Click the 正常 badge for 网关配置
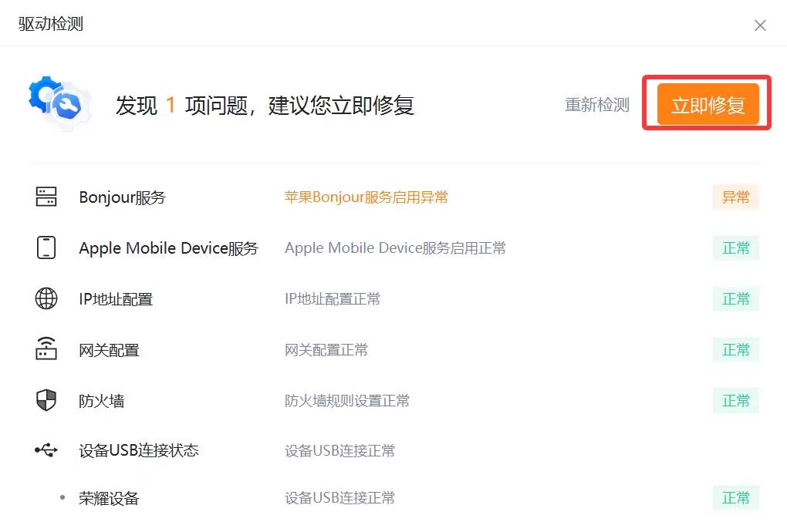This screenshot has height=532, width=787. (735, 350)
